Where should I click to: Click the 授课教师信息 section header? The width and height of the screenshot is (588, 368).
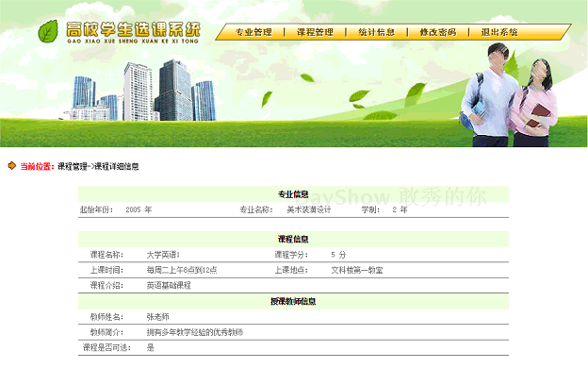pos(293,301)
